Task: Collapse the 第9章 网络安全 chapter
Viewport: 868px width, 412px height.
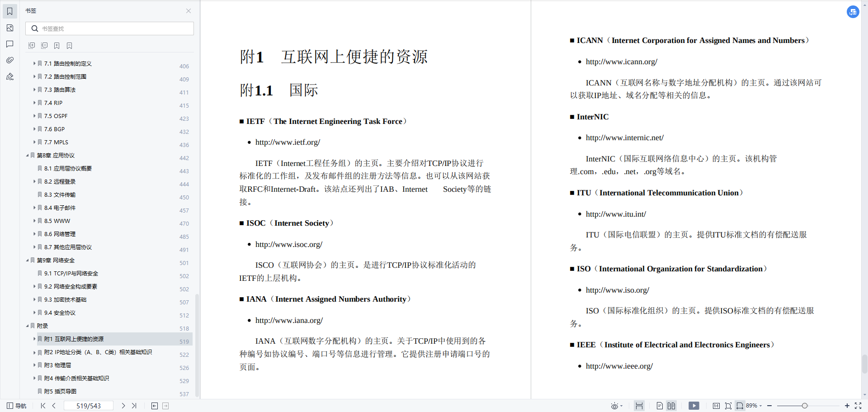Action: click(28, 260)
